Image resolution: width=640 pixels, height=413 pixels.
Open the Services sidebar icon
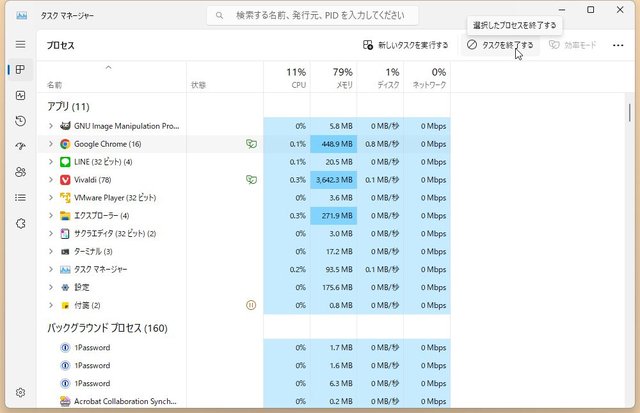point(20,223)
